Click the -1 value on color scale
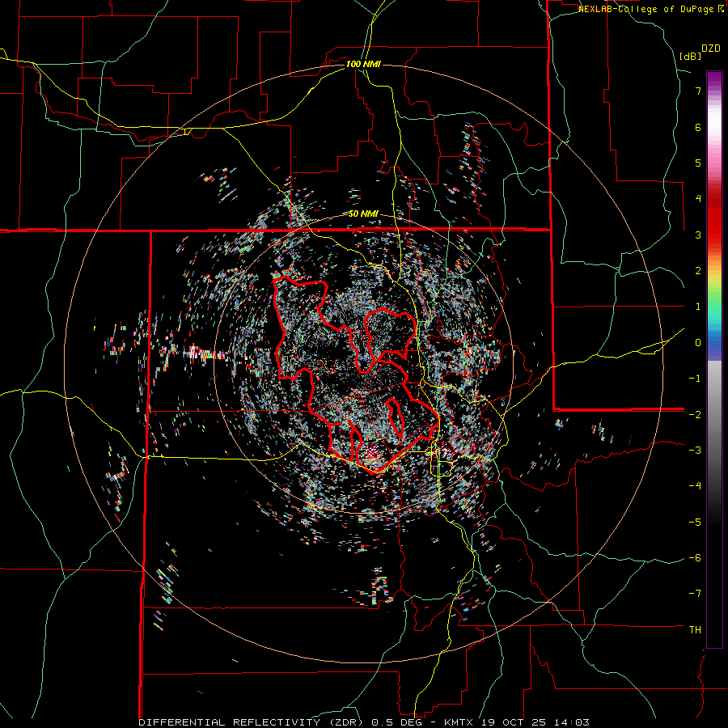728x728 pixels. [695, 379]
